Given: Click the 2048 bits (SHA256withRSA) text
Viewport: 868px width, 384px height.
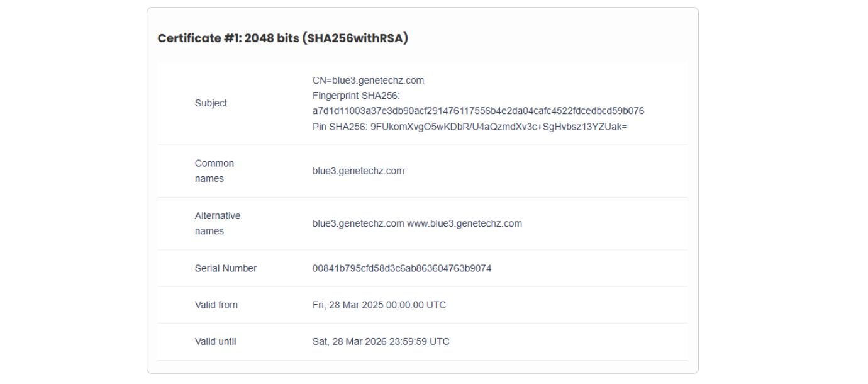Looking at the screenshot, I should pyautogui.click(x=326, y=38).
